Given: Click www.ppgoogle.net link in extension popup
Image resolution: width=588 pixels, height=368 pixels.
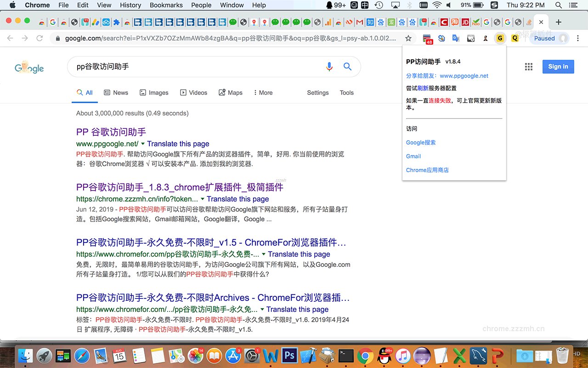Looking at the screenshot, I should [x=464, y=76].
